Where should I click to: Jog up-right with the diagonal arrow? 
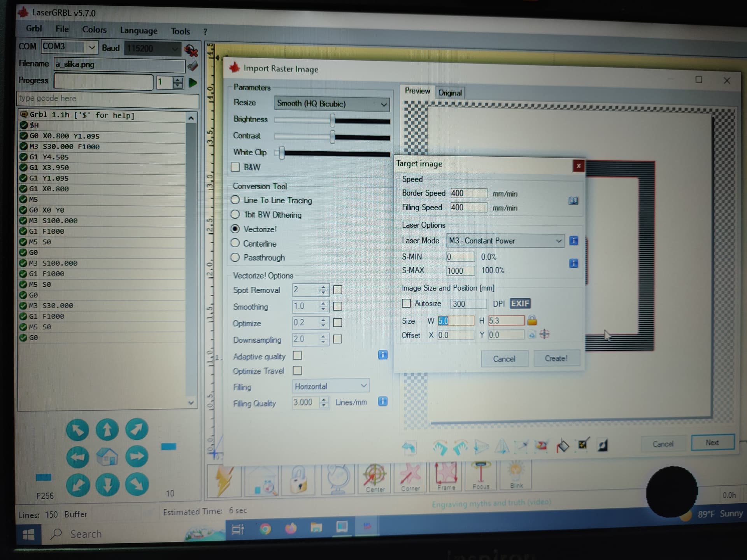coord(137,429)
